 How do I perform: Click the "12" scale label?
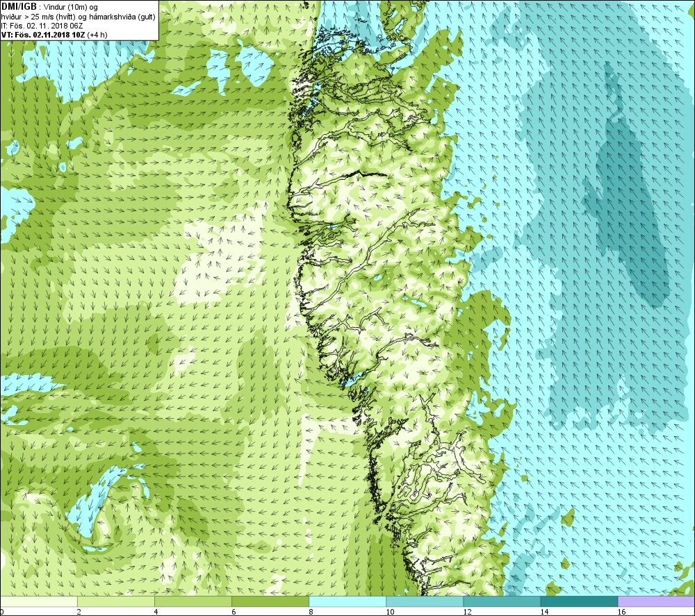[x=467, y=612]
